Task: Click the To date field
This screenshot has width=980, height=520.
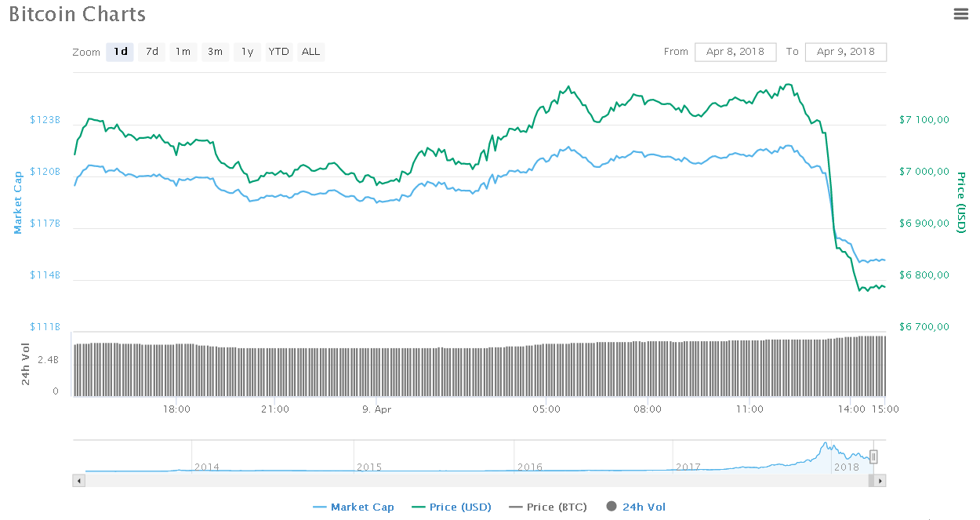Action: tap(846, 52)
